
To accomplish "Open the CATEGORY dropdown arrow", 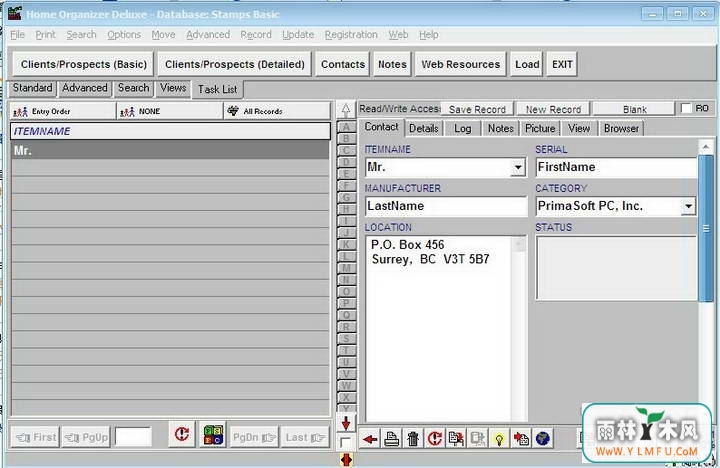I will click(x=688, y=206).
